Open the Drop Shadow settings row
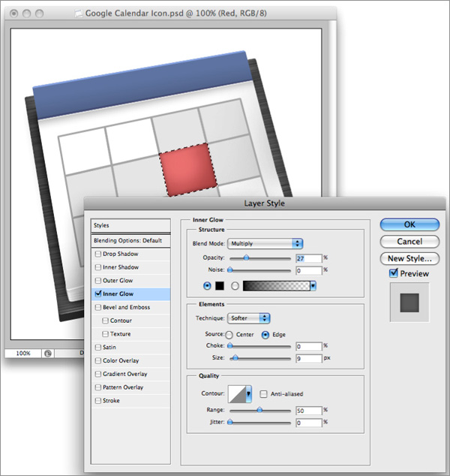 point(130,254)
